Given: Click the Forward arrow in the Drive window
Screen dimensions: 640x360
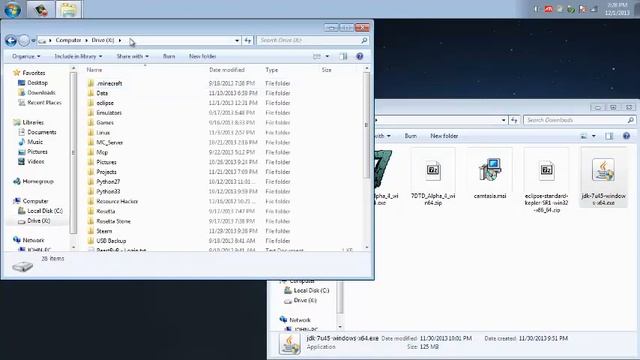Looking at the screenshot, I should [x=24, y=40].
